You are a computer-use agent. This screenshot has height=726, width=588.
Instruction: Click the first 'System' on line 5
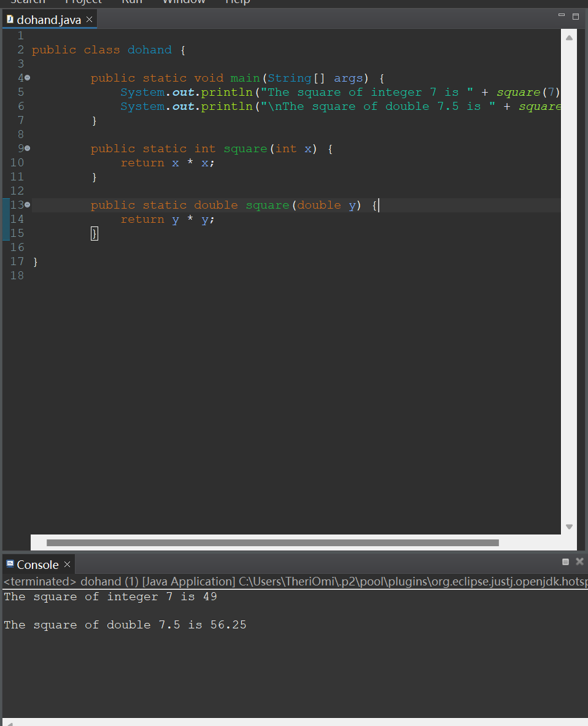(142, 93)
